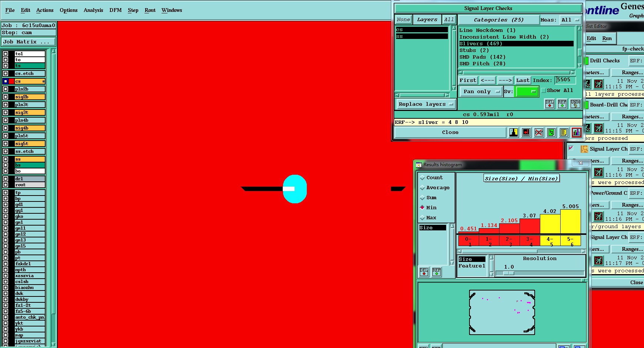Toggle the Show All checkbox

pyautogui.click(x=544, y=91)
